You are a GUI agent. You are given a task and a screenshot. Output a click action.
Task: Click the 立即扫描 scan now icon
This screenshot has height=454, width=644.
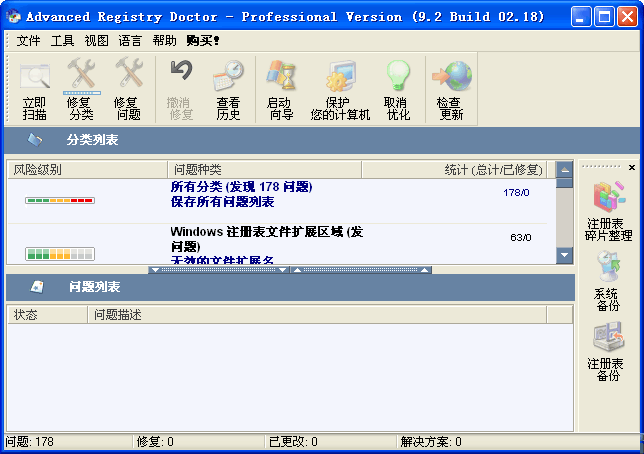35,88
